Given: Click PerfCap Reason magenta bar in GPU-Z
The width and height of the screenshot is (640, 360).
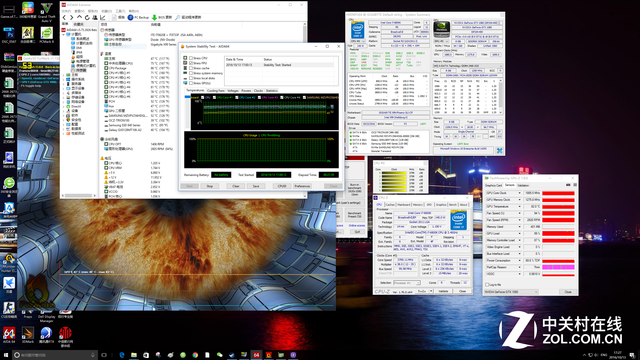Looking at the screenshot, I should coord(558,267).
